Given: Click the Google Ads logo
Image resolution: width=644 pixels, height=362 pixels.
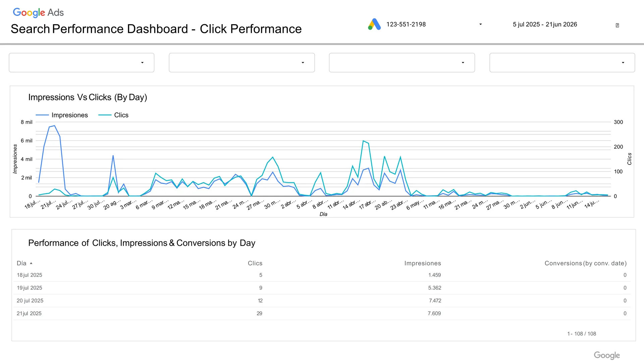Looking at the screenshot, I should (x=38, y=13).
